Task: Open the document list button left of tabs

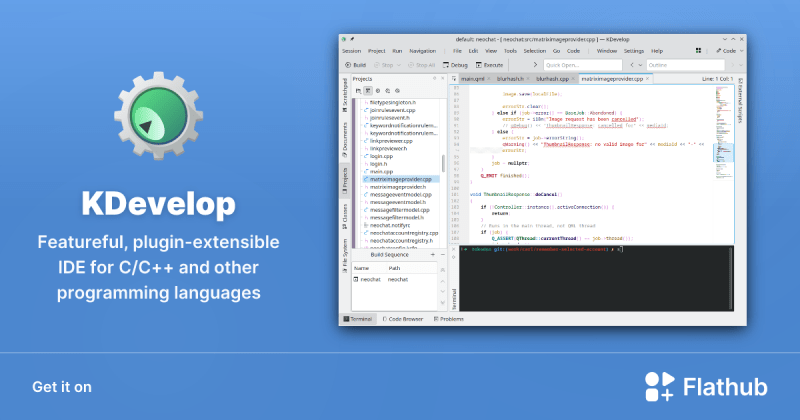Action: [x=454, y=79]
